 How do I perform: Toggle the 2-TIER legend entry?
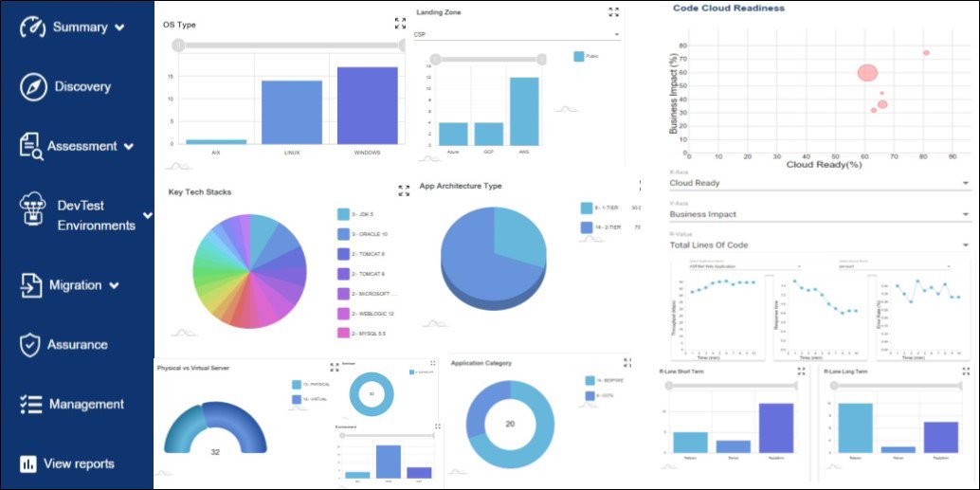click(609, 227)
